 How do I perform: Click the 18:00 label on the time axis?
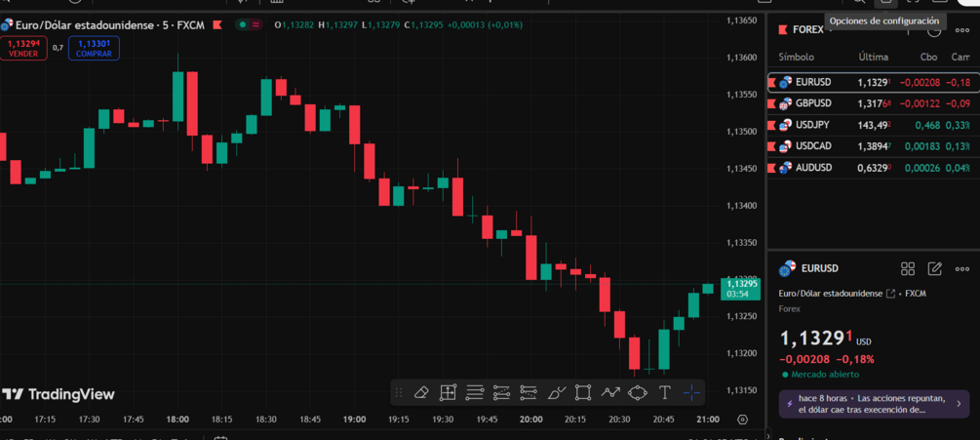[x=178, y=419]
